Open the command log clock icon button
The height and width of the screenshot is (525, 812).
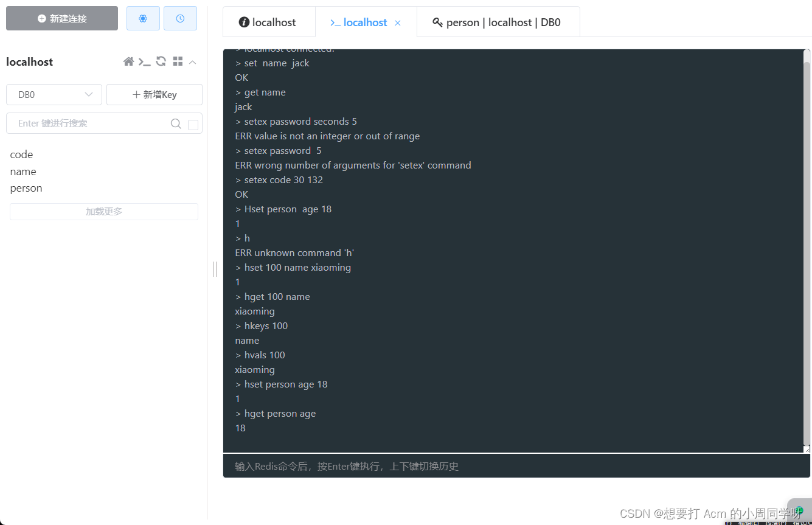point(180,18)
